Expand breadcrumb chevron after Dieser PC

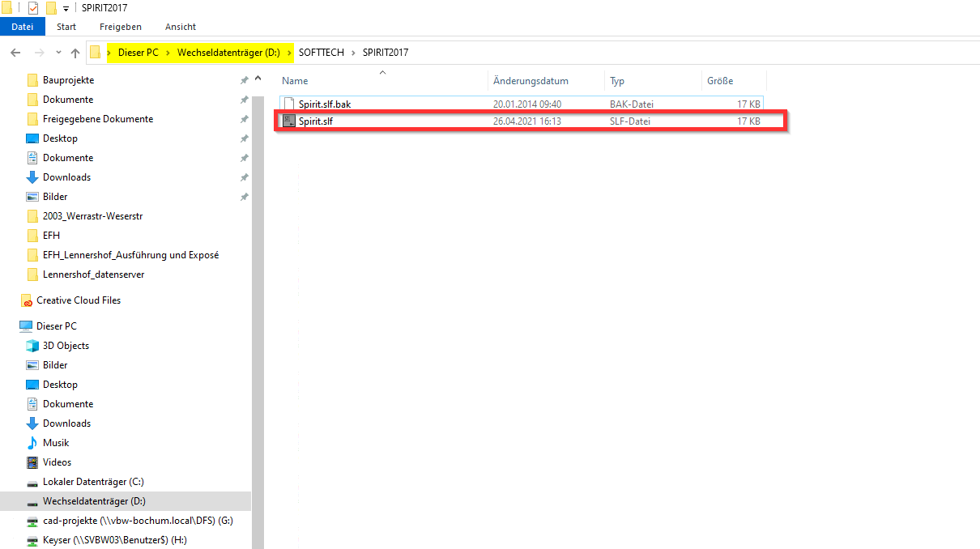[168, 53]
